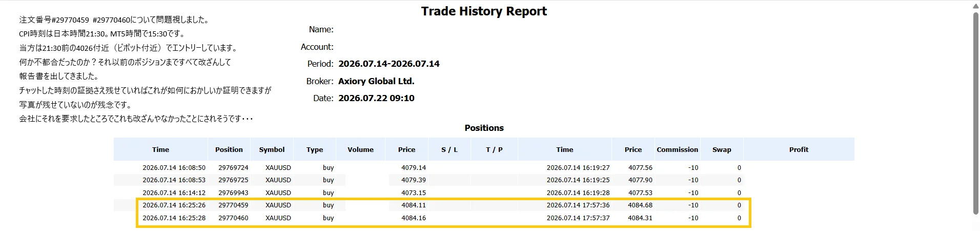Click broker name Axiory Global Ltd.

click(x=376, y=81)
